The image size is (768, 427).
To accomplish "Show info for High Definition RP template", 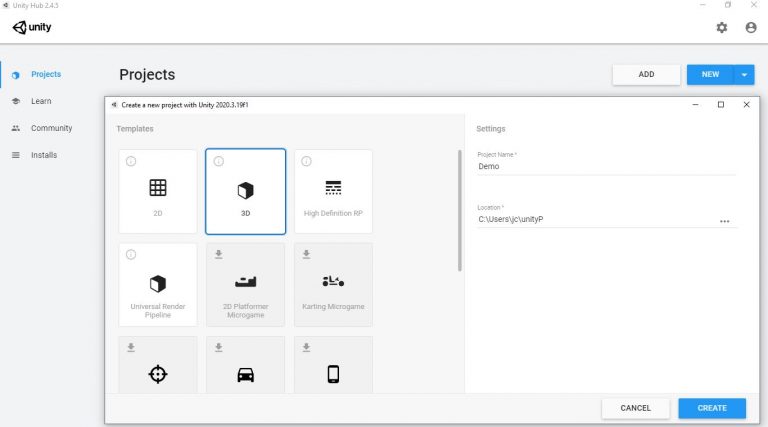I will click(307, 161).
